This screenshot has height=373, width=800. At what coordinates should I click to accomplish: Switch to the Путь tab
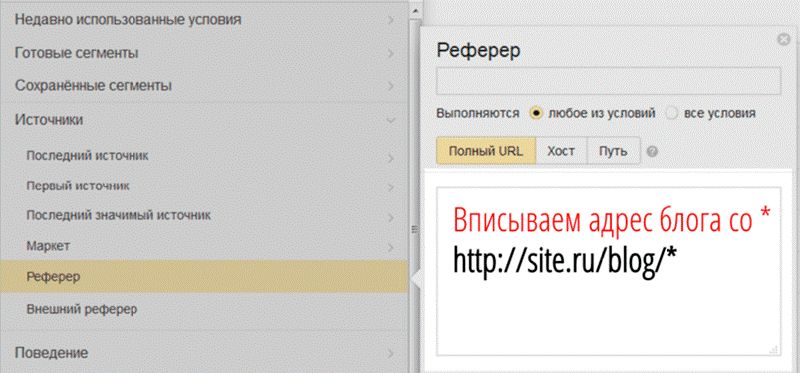[613, 151]
